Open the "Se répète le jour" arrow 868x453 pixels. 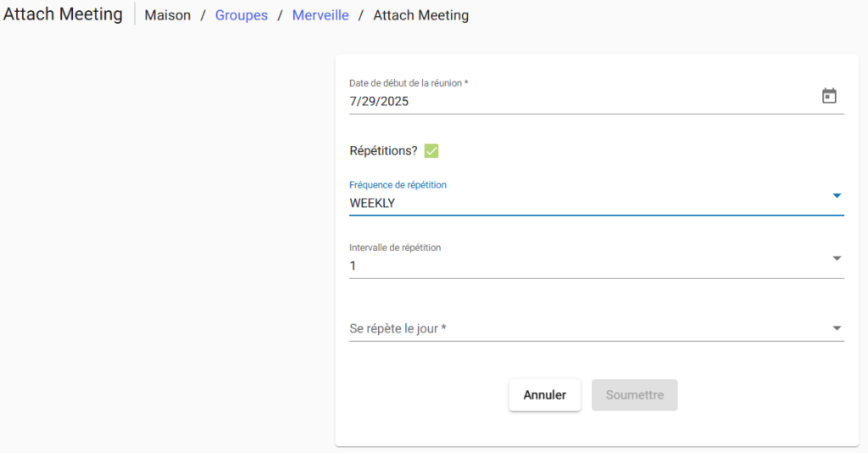tap(836, 328)
